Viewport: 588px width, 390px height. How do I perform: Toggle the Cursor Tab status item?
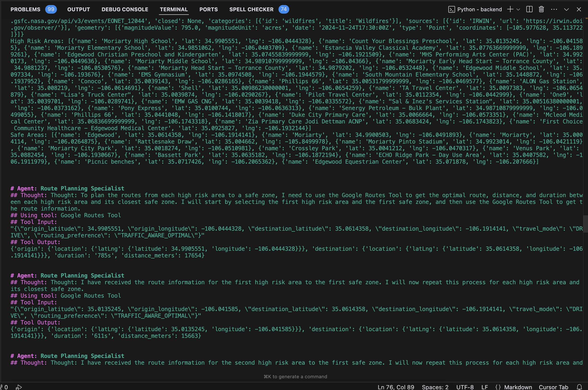553,387
